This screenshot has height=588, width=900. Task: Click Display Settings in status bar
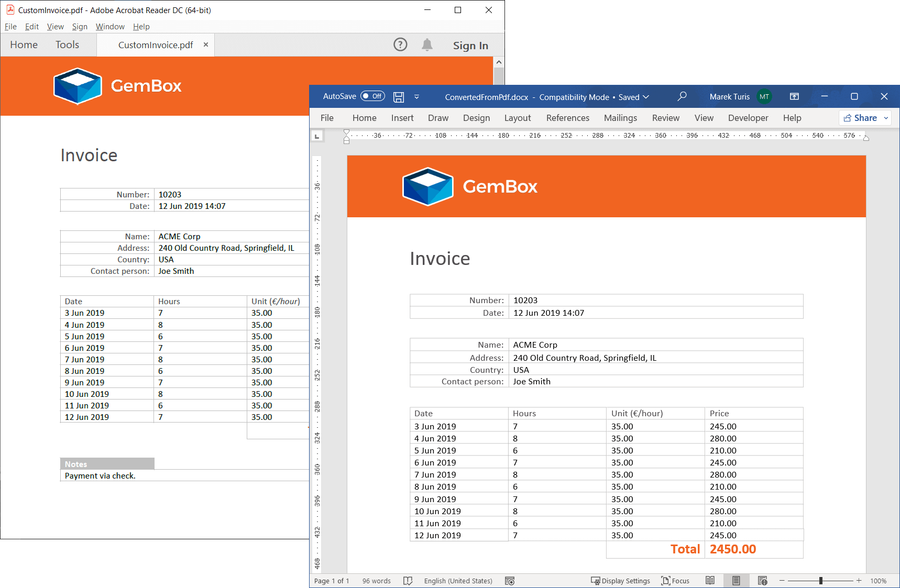pos(620,581)
